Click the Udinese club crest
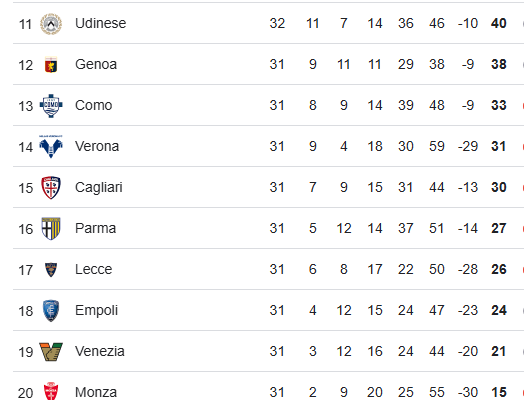Screen dimensions: 524x400 coord(51,24)
